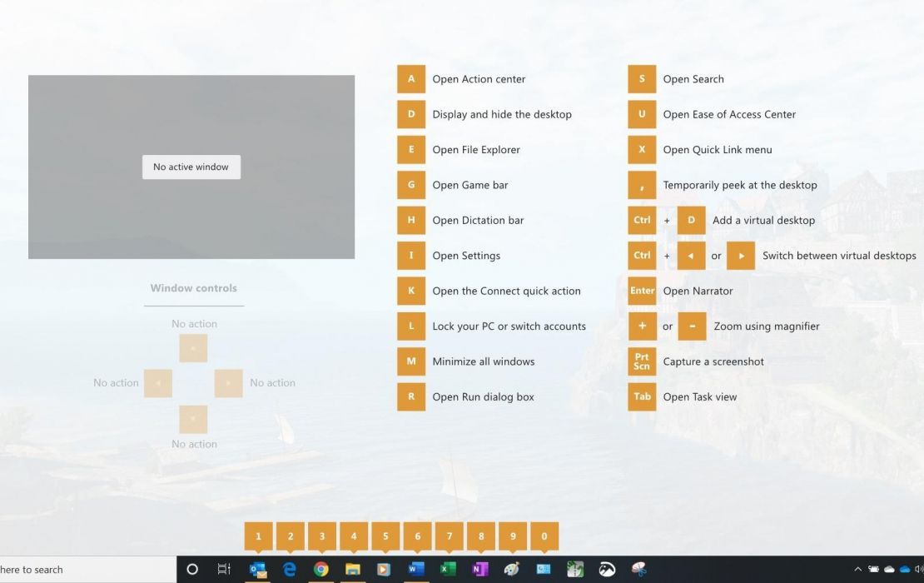This screenshot has height=583, width=924.
Task: Select the S tile to open Search
Action: tap(642, 78)
